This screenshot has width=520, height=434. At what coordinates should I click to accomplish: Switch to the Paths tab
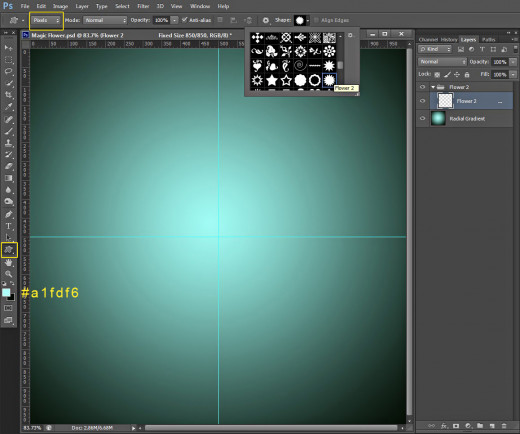tap(488, 40)
